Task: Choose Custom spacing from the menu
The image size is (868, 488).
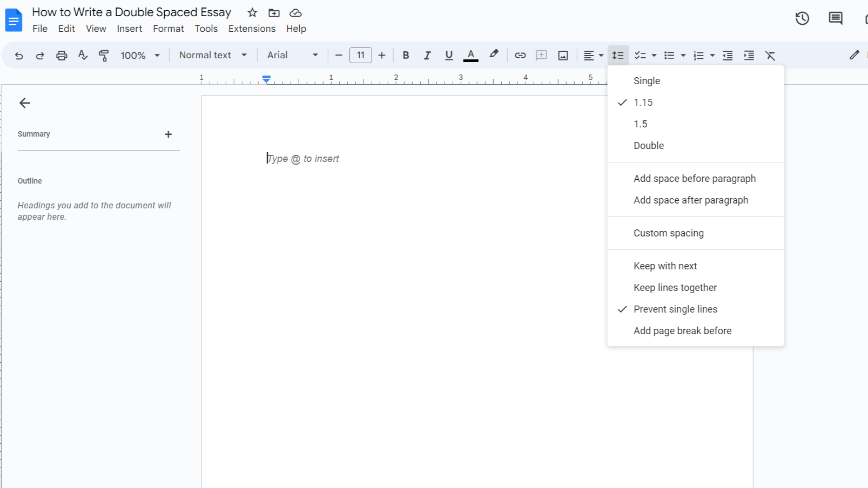Action: pyautogui.click(x=669, y=233)
